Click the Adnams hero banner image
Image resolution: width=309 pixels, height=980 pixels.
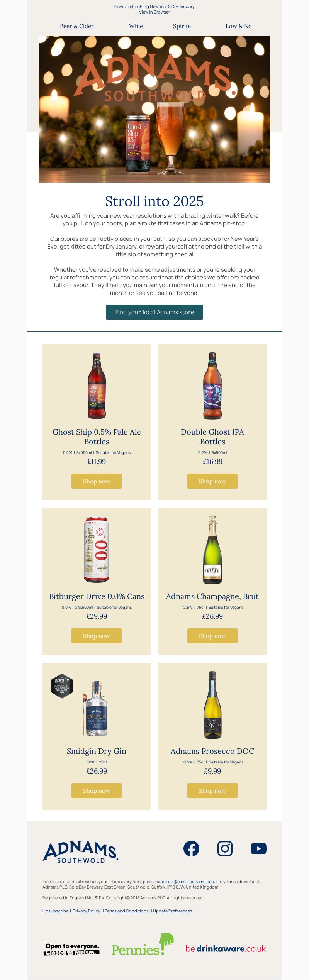click(154, 109)
